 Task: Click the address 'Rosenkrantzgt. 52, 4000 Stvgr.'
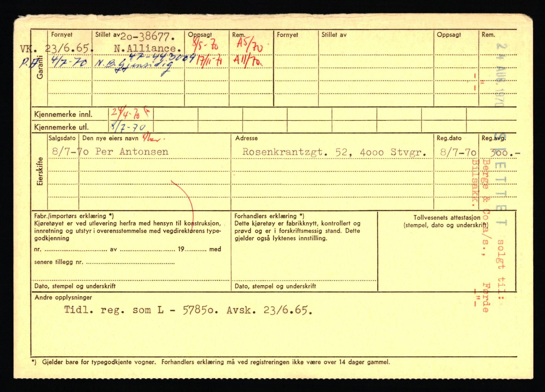pyautogui.click(x=335, y=152)
